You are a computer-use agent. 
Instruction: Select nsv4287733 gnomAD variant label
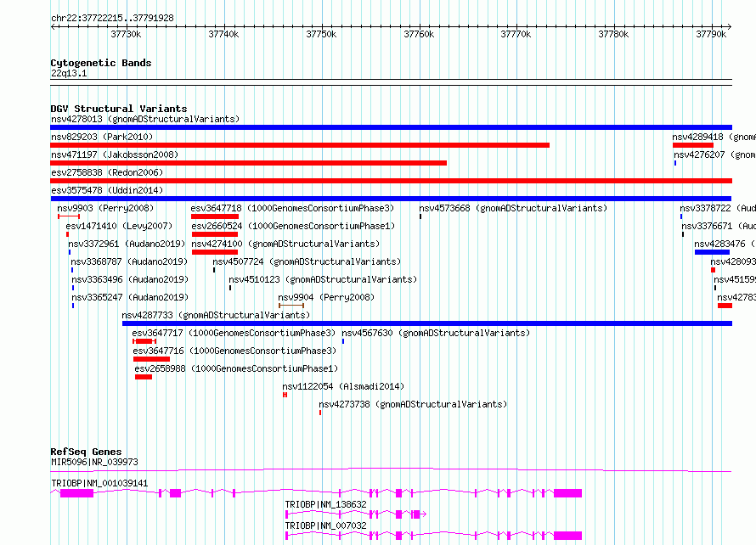216,315
